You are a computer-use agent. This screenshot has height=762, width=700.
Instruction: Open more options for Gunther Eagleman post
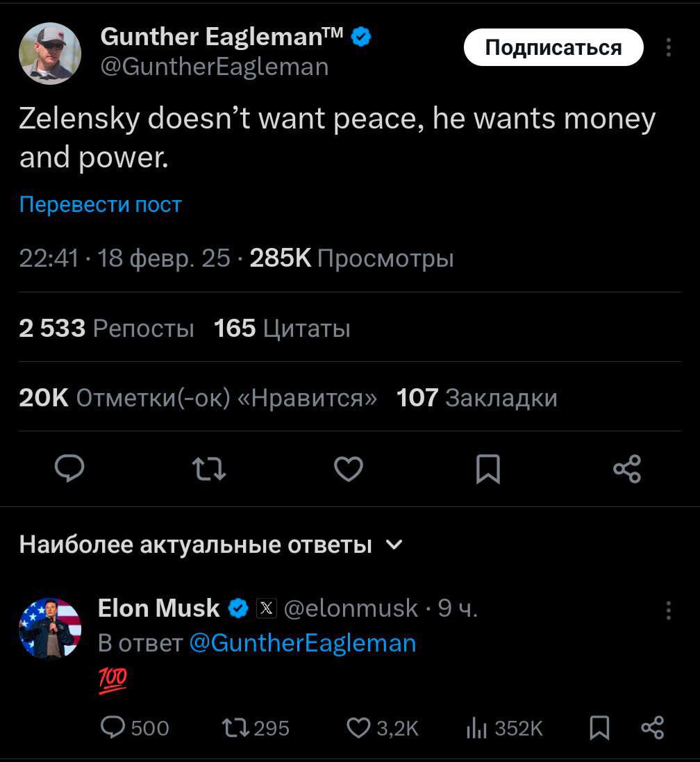[668, 47]
